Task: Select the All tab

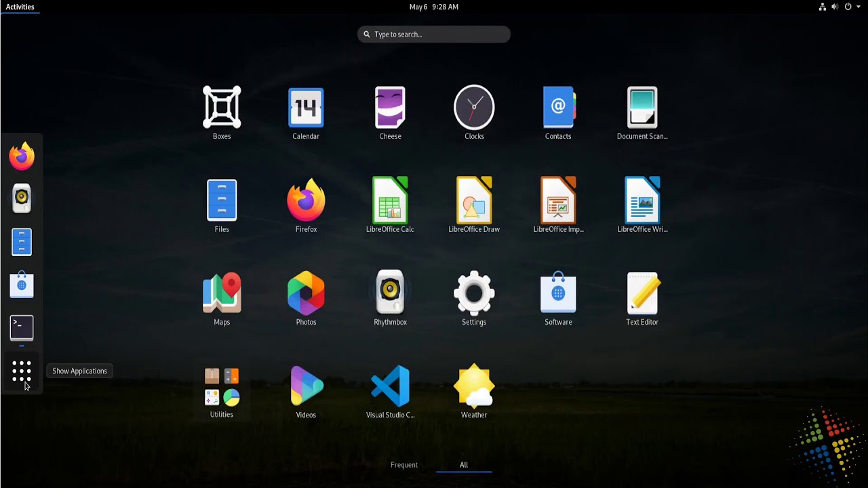Action: coord(464,465)
